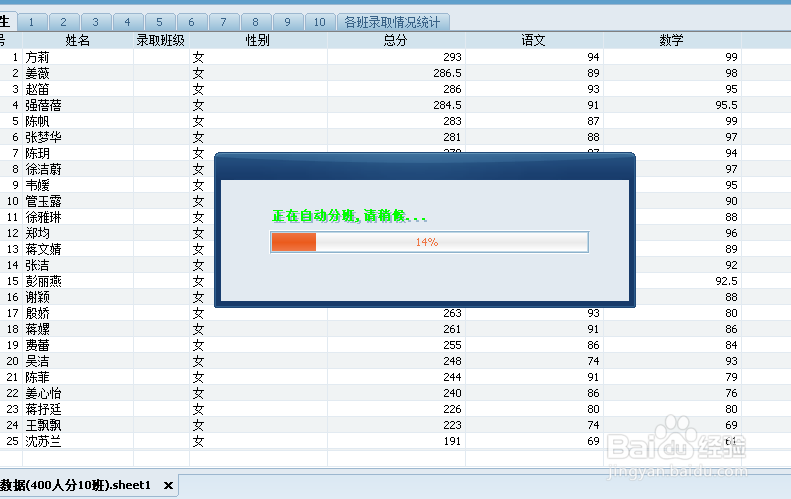The width and height of the screenshot is (791, 499).
Task: Open the 各班录取情况统计 tab
Action: point(392,22)
